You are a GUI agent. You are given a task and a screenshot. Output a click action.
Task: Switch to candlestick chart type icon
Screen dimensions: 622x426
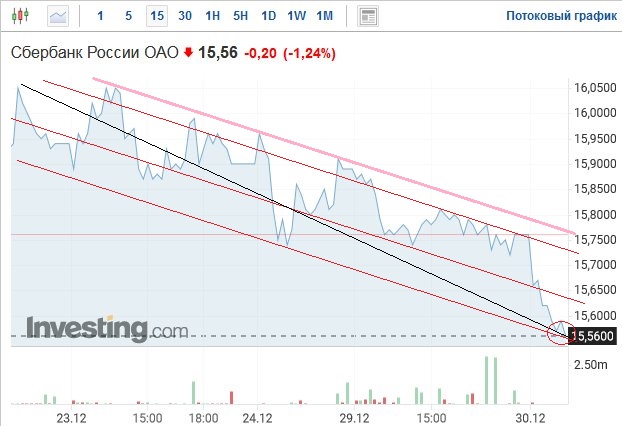point(20,16)
